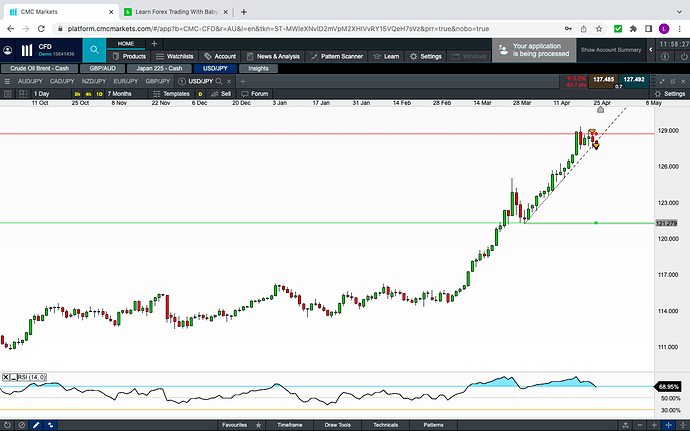Open the Pattern Scanner tool
Image resolution: width=690 pixels, height=431 pixels.
(x=338, y=56)
